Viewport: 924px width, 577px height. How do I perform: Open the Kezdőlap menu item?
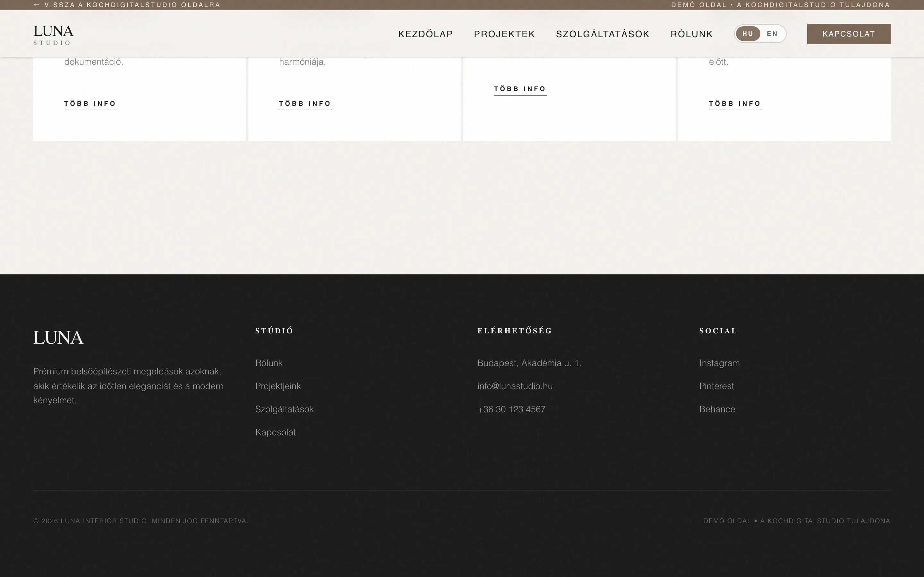(x=425, y=34)
